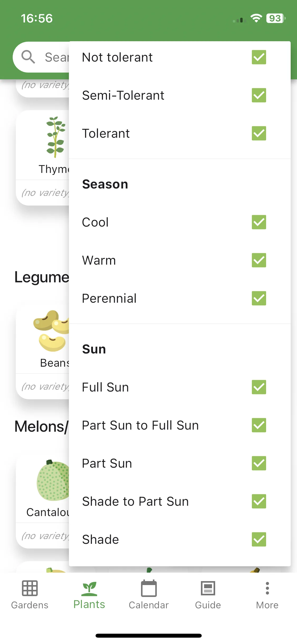Screen dimensions: 297x644
Task: Tap the Beans plant image
Action: pos(51,331)
